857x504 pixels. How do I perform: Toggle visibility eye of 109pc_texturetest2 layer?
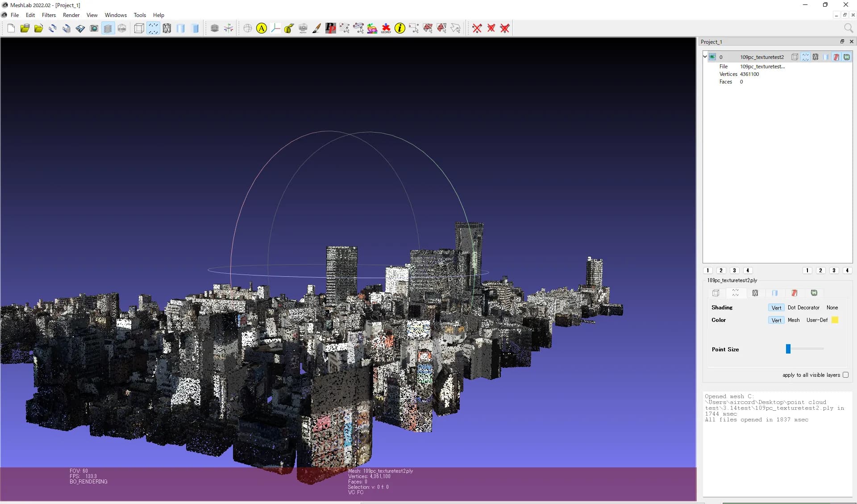click(x=712, y=57)
